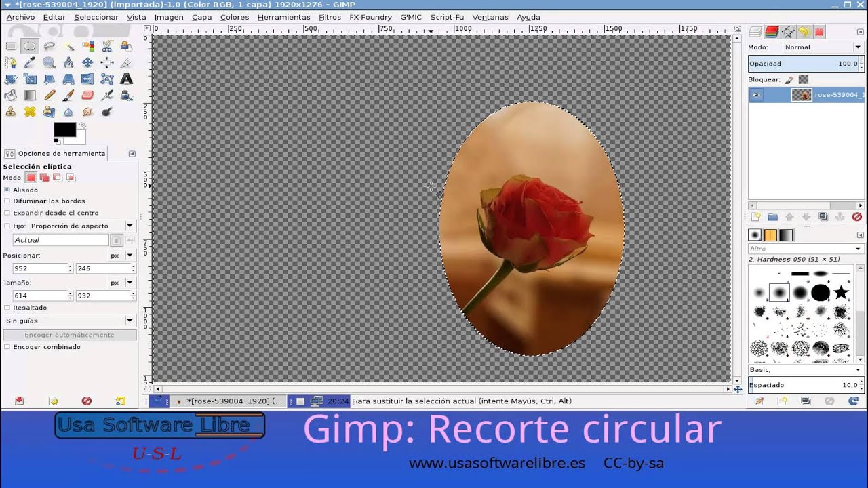Viewport: 868px width, 488px height.
Task: Enable Difuminar los bordes checkbox
Action: pyautogui.click(x=7, y=201)
